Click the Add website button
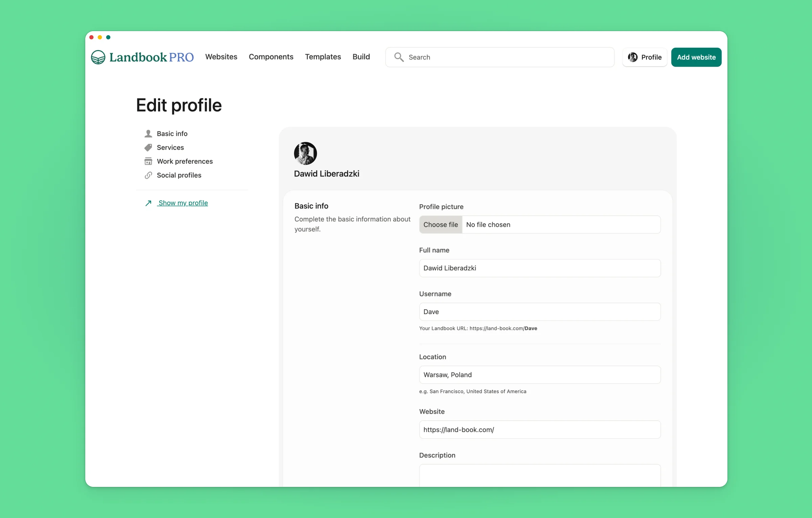Viewport: 812px width, 518px height. coord(696,57)
